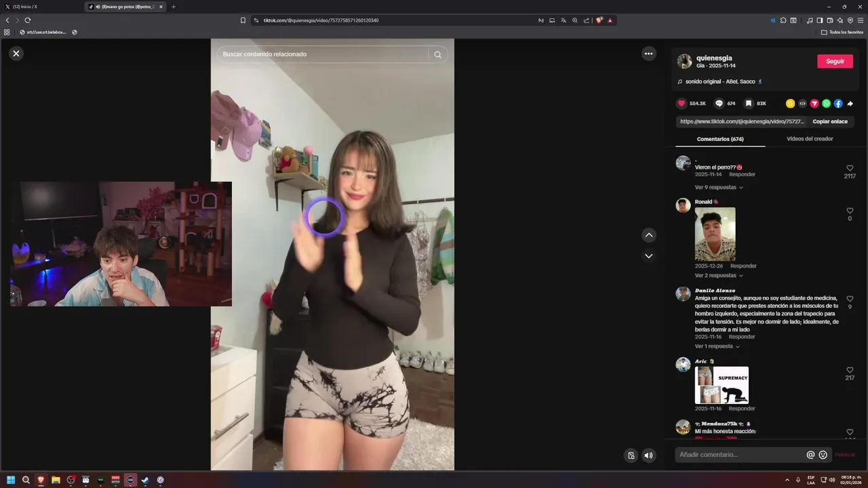Open browser extensions puzzle icon

783,20
